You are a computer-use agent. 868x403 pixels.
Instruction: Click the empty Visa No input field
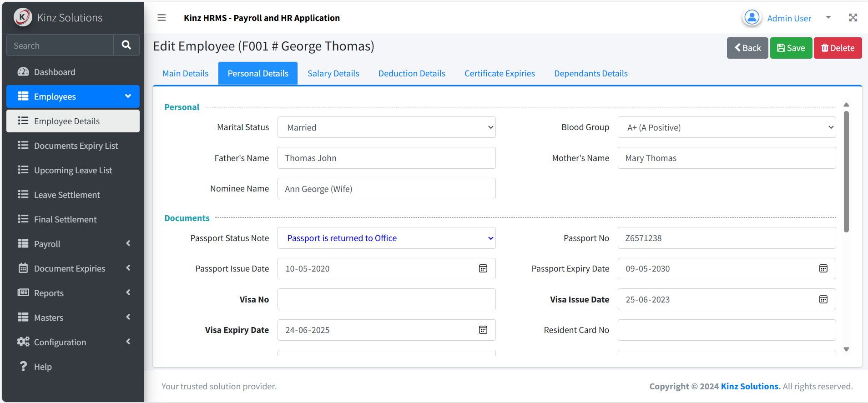pyautogui.click(x=387, y=299)
